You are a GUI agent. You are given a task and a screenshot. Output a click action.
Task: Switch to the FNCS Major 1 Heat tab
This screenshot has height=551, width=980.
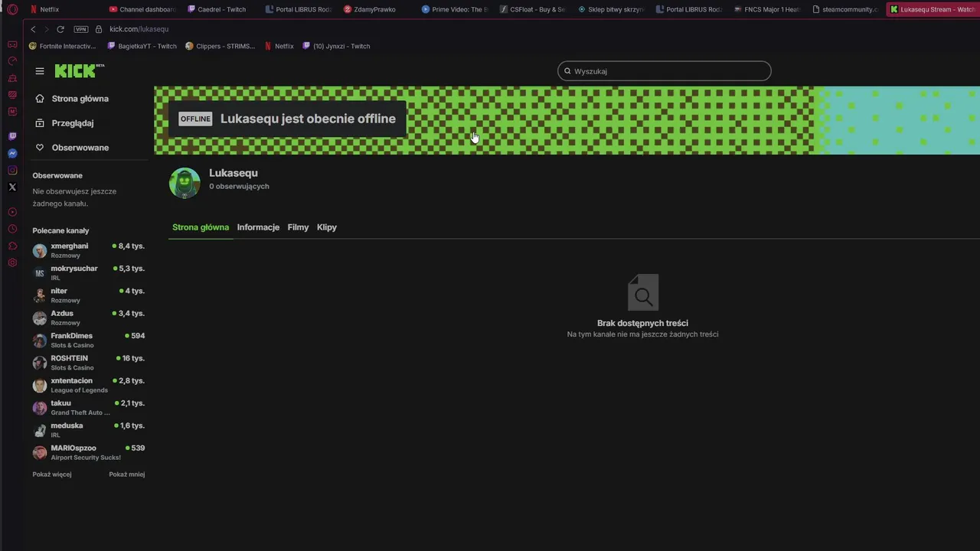point(766,10)
